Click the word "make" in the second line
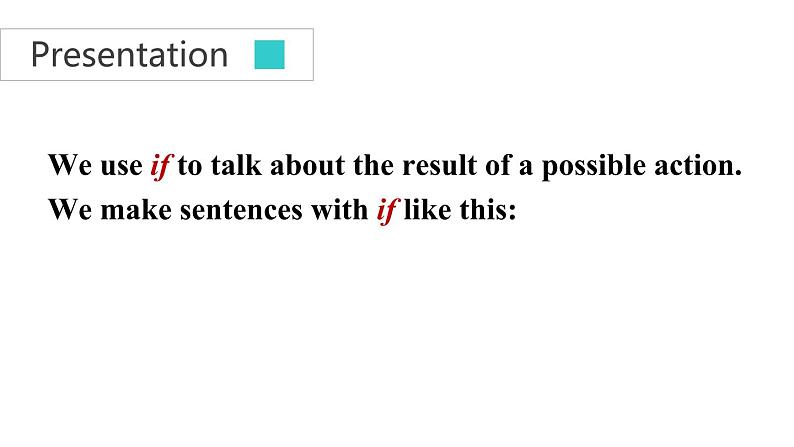The image size is (794, 447). pyautogui.click(x=139, y=212)
